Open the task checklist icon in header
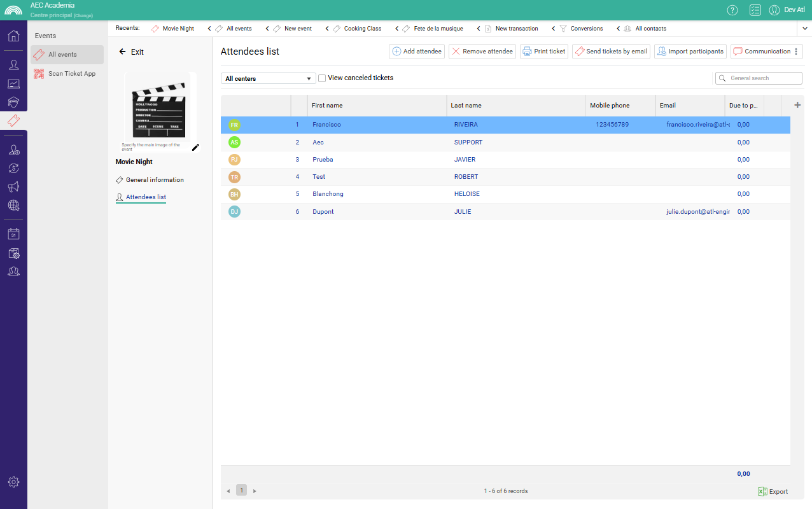Image resolution: width=812 pixels, height=509 pixels. coord(755,10)
